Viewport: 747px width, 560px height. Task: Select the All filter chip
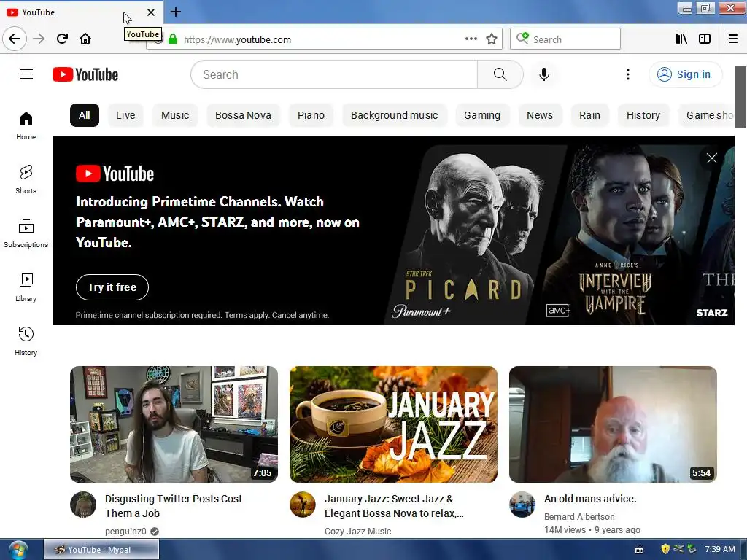pyautogui.click(x=85, y=115)
